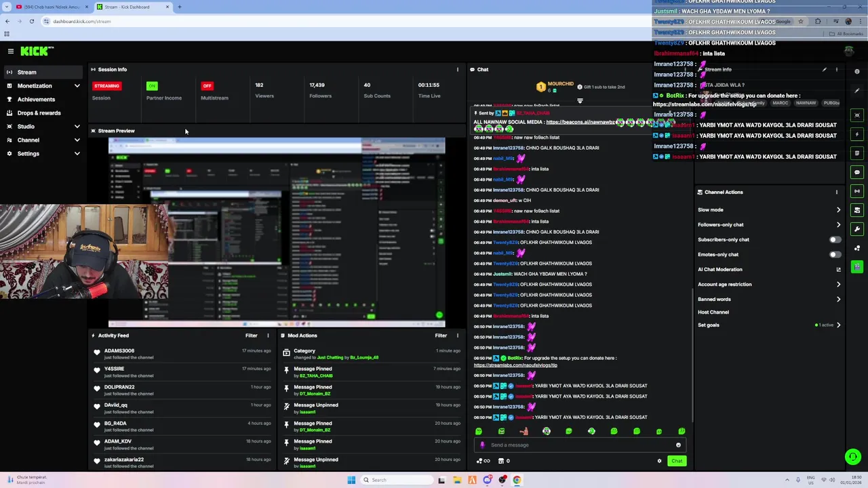Click the green Chat send button

(x=677, y=461)
